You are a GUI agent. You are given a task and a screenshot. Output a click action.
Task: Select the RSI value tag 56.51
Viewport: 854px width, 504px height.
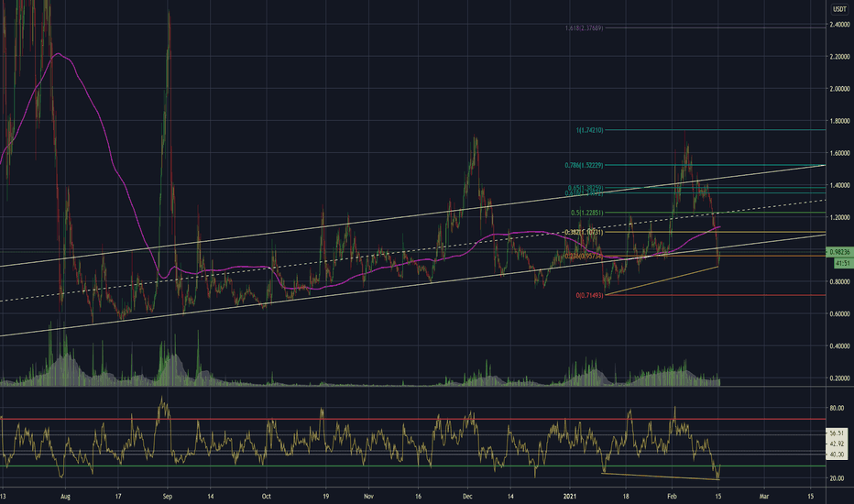[x=838, y=433]
